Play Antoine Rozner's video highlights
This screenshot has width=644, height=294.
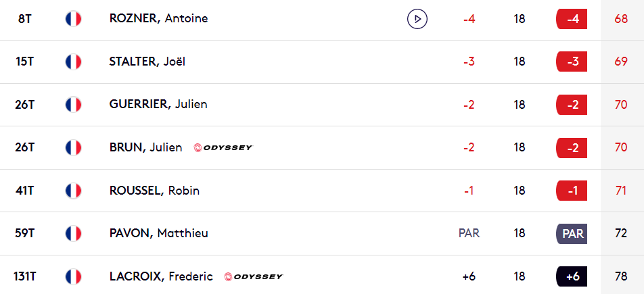(417, 19)
